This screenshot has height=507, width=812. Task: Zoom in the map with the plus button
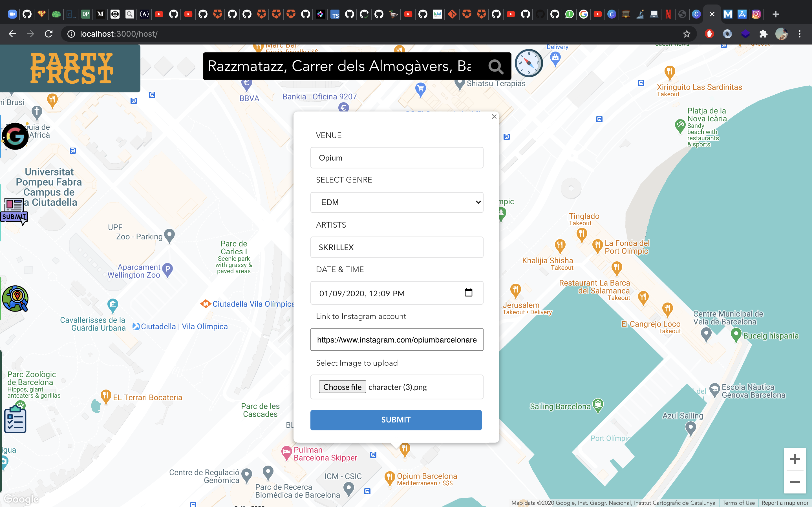[795, 459]
